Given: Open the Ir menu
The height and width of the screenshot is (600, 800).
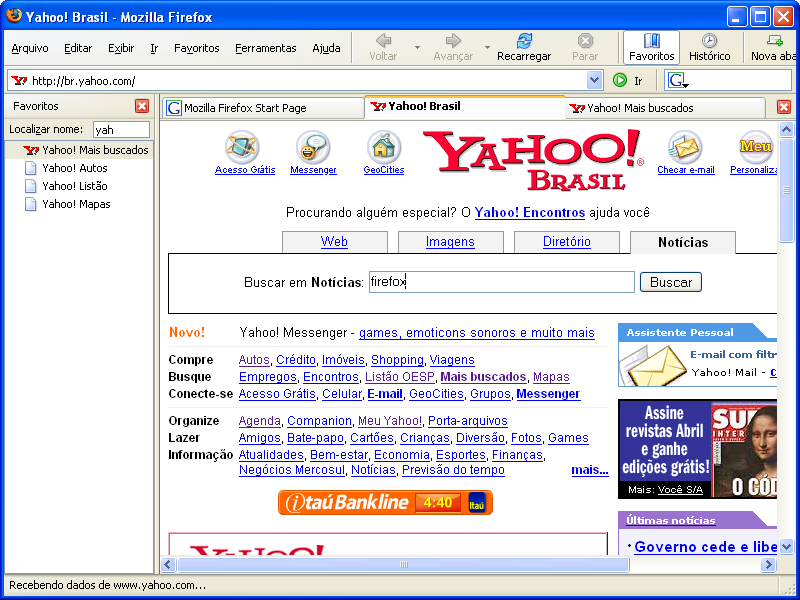Looking at the screenshot, I should point(154,48).
